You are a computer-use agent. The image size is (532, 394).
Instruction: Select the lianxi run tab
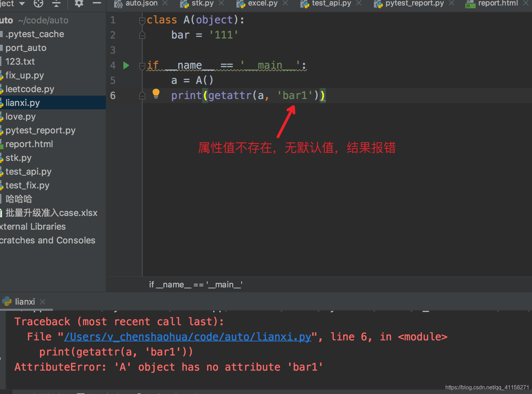click(x=25, y=302)
